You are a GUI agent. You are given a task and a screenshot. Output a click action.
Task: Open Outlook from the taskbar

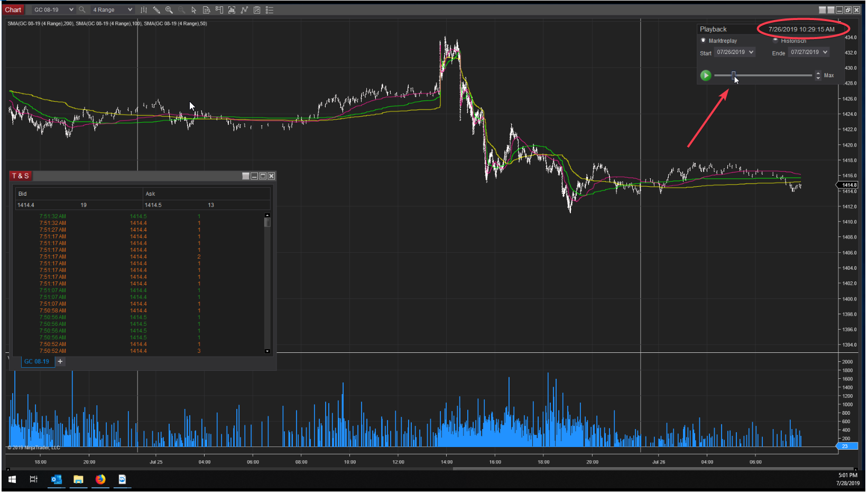[57, 479]
